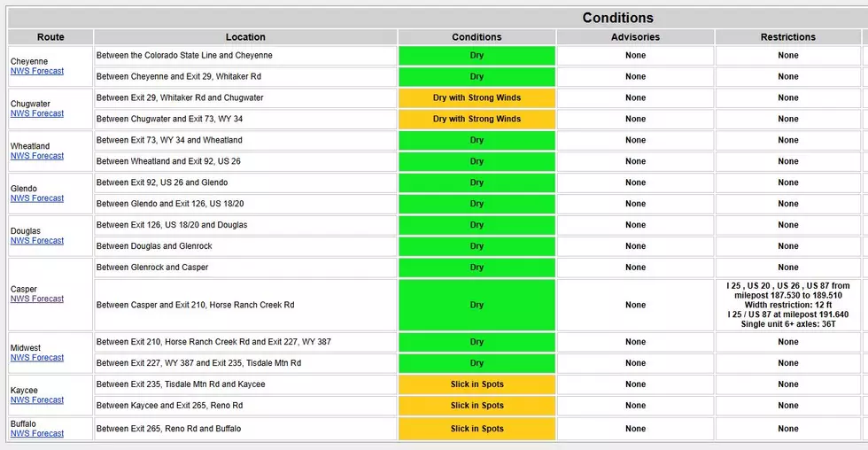
Task: Click the Dry with Strong Winds cell for Whitaker Rd to Chugwater
Action: [x=477, y=97]
